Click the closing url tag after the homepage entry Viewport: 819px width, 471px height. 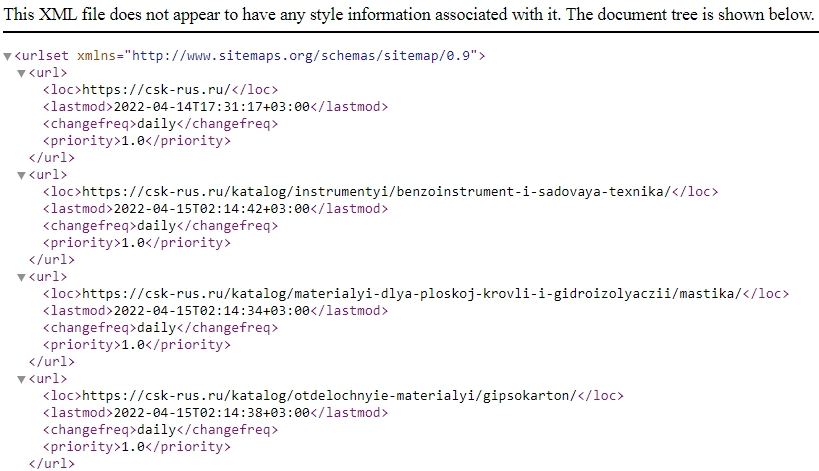pyautogui.click(x=52, y=158)
